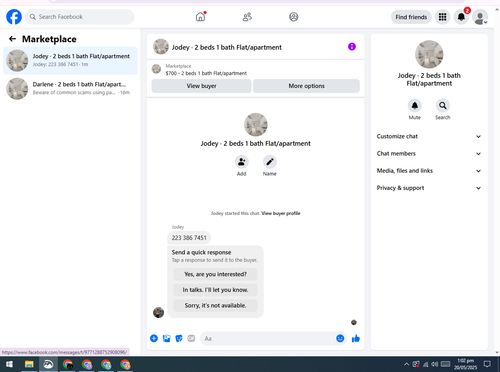This screenshot has height=372, width=500.
Task: Choose a GIF icon
Action: 191,338
